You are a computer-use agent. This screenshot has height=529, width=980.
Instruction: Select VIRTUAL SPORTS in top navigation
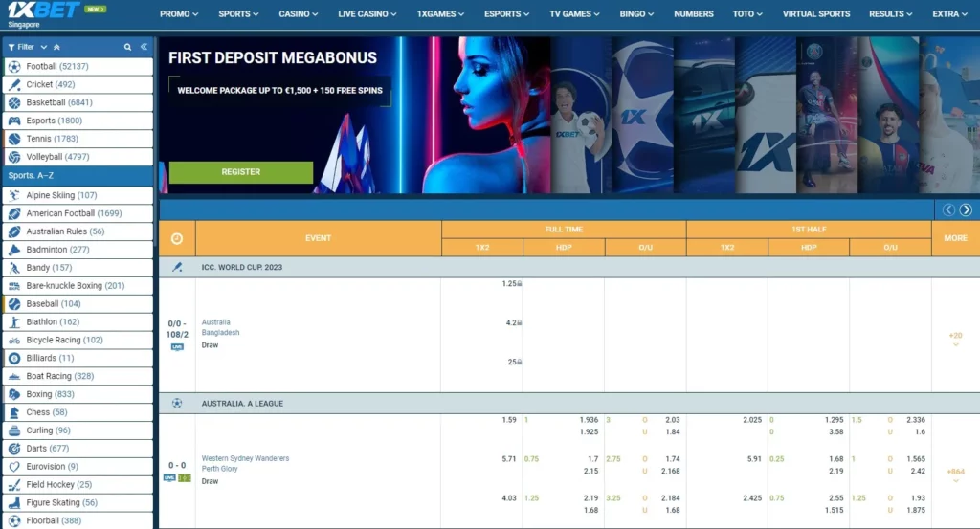point(815,13)
